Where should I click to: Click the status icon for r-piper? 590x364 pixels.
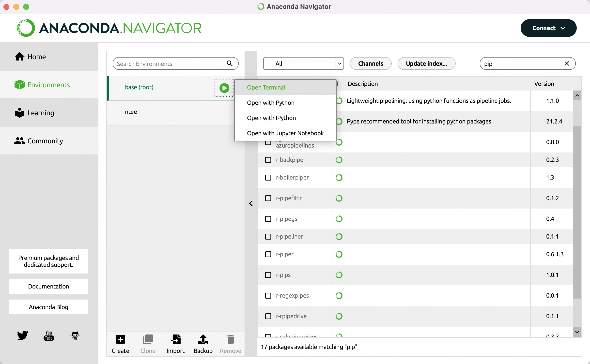click(x=339, y=254)
